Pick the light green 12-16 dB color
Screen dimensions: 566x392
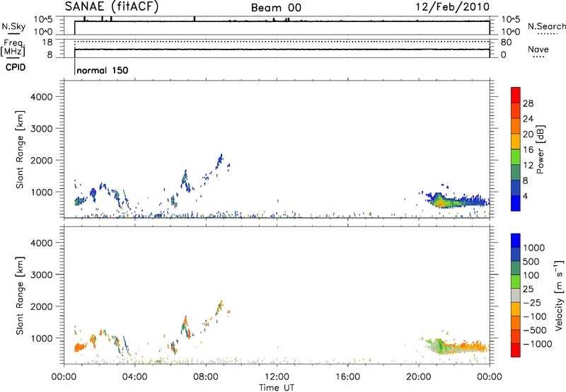click(x=516, y=156)
